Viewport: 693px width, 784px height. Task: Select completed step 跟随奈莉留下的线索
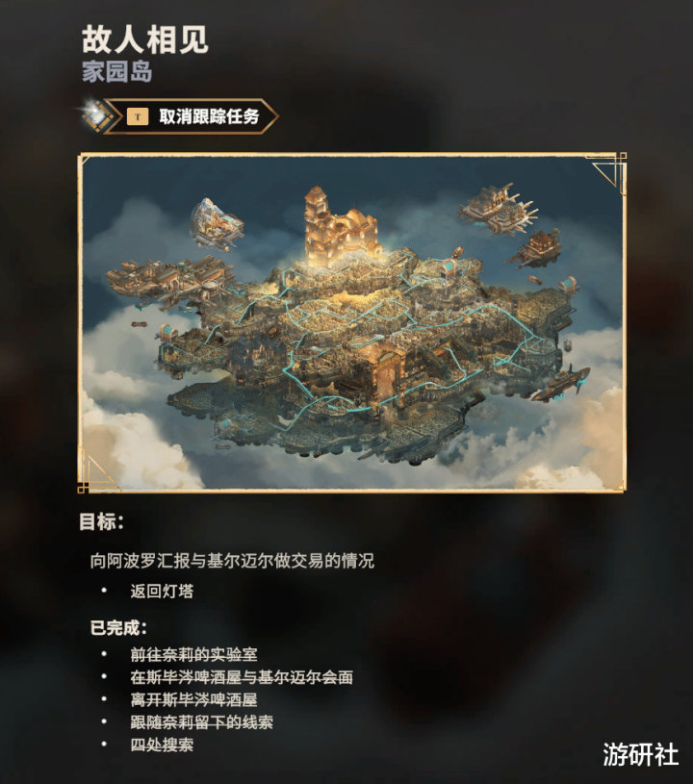[202, 722]
